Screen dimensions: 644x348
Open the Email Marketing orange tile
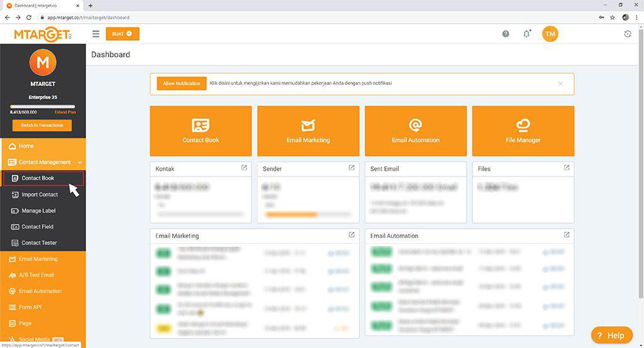pos(308,131)
